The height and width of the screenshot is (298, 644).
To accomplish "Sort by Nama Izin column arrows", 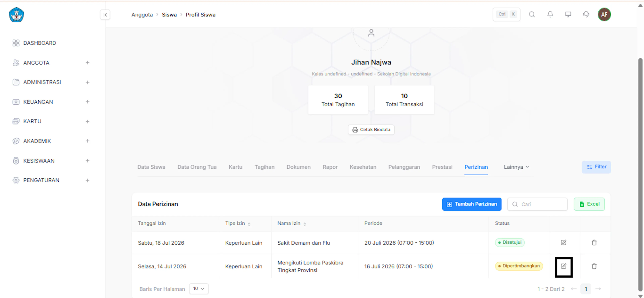I will (305, 224).
